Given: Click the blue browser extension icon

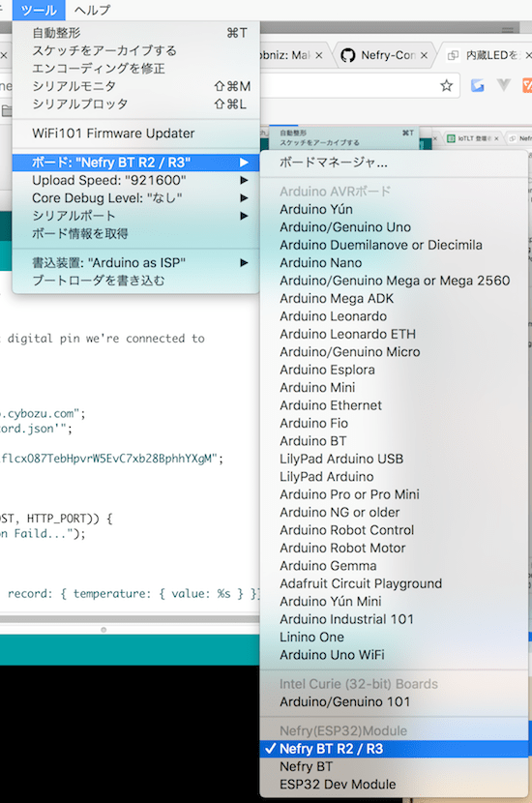Looking at the screenshot, I should pyautogui.click(x=477, y=85).
